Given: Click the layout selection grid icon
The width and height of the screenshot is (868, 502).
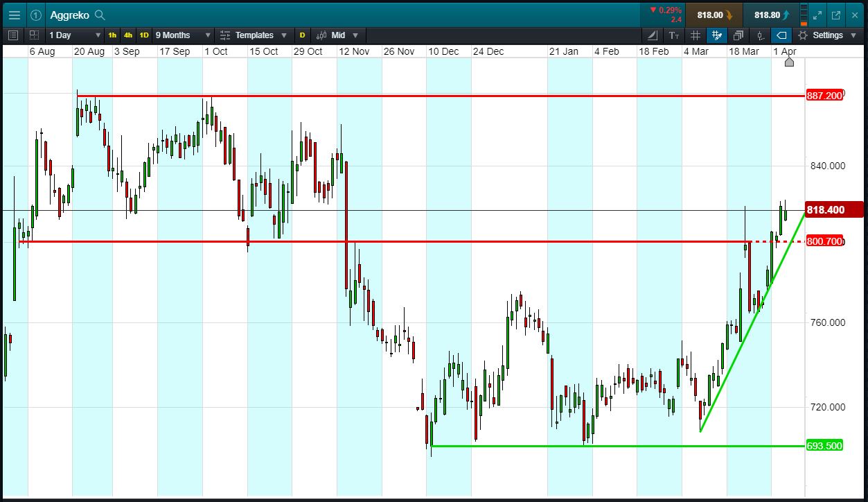Looking at the screenshot, I should (x=35, y=35).
